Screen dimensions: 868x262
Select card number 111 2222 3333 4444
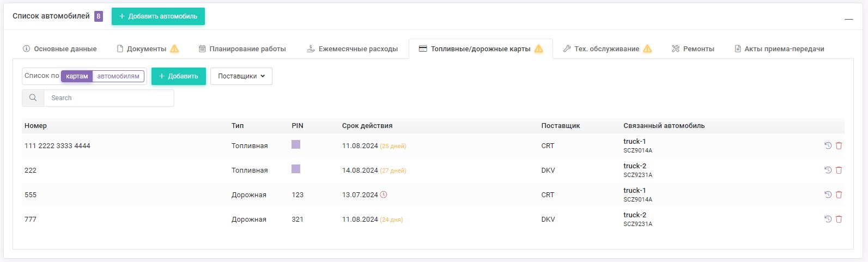57,145
